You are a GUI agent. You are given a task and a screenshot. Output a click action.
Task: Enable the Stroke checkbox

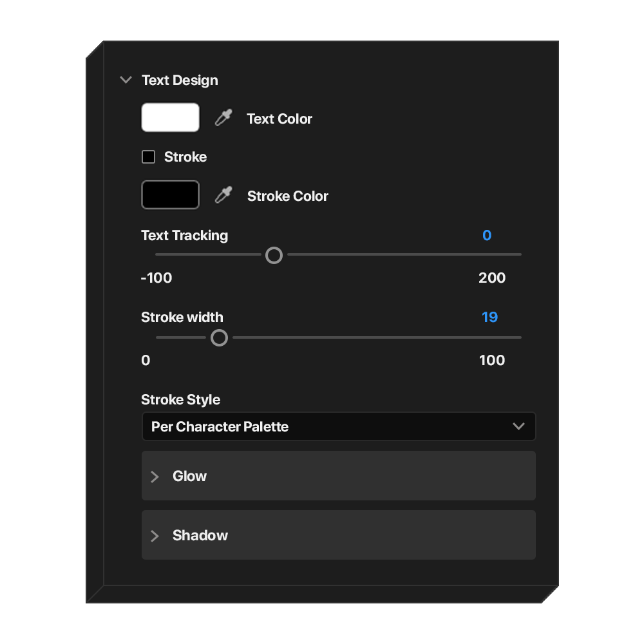pos(149,157)
